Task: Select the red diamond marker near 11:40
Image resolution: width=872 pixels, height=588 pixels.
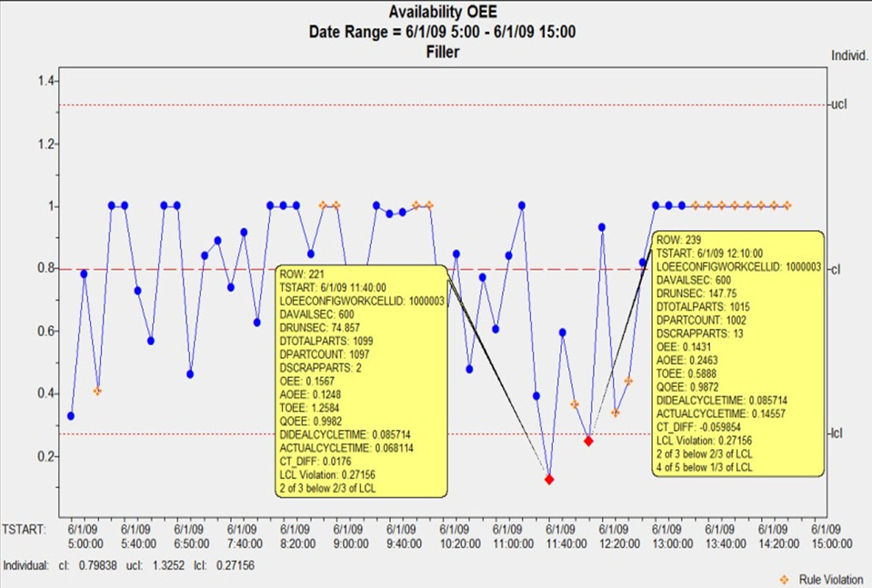Action: [549, 479]
